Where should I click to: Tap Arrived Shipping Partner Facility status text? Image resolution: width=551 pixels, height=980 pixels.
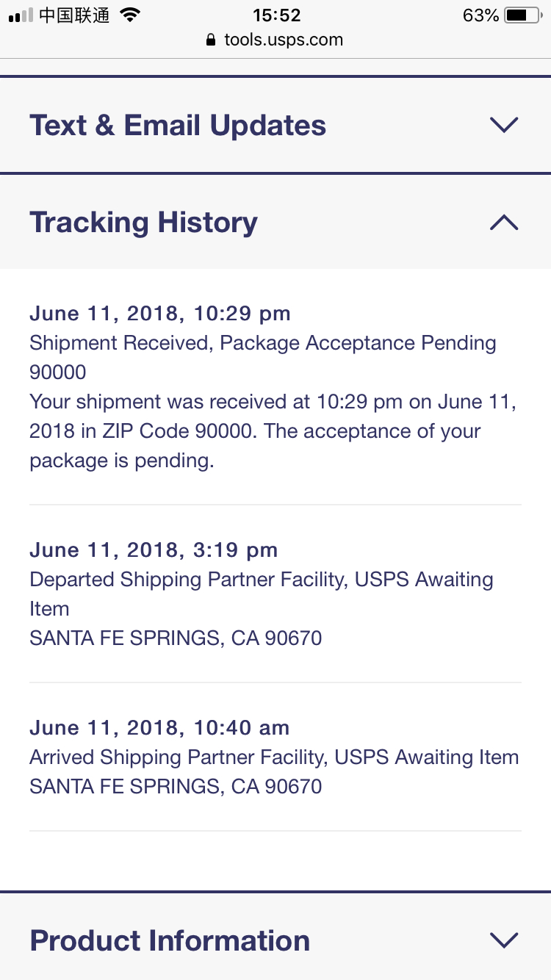pos(275,757)
